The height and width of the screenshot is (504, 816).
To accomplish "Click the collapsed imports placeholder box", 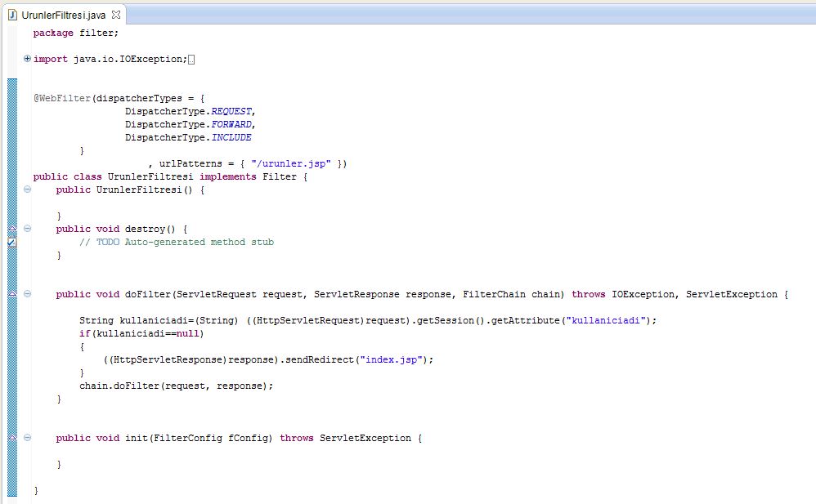I will coord(191,59).
